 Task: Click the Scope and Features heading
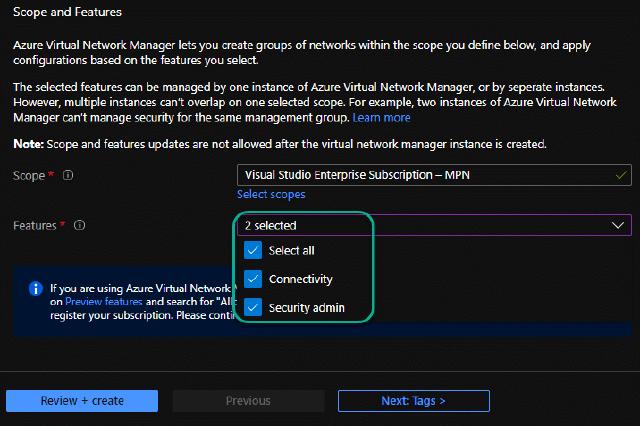pyautogui.click(x=69, y=13)
